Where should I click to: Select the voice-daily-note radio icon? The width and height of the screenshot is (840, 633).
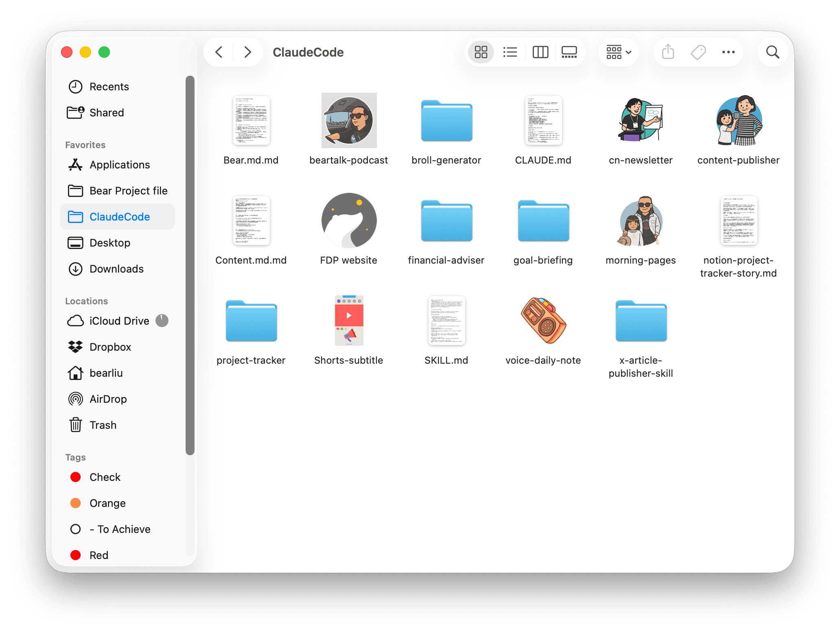tap(543, 321)
